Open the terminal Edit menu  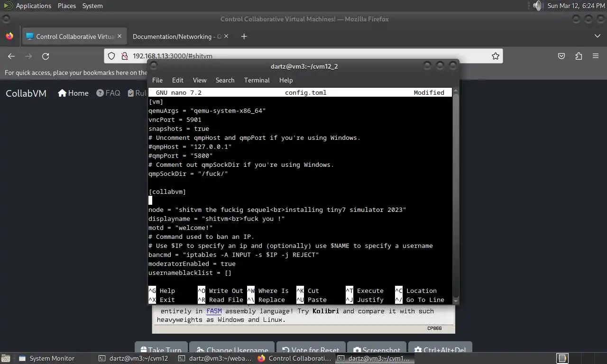[x=178, y=80]
